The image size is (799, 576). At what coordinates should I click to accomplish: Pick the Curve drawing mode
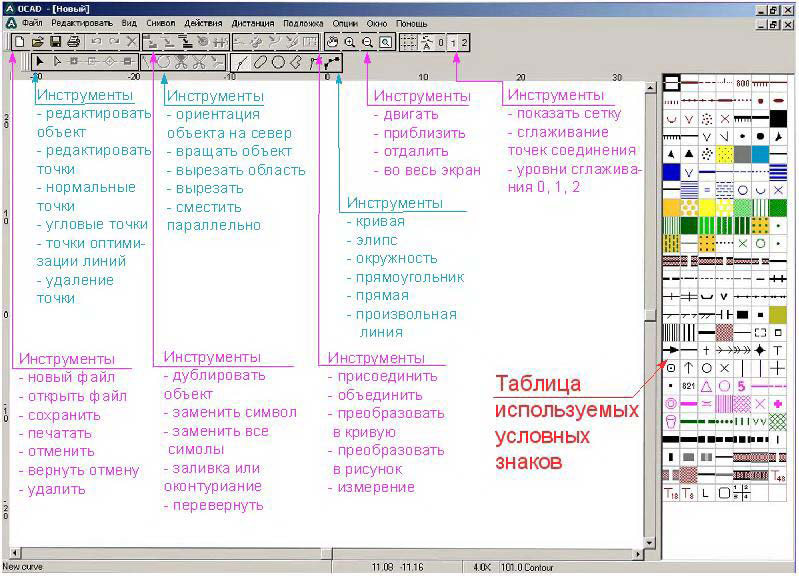242,62
